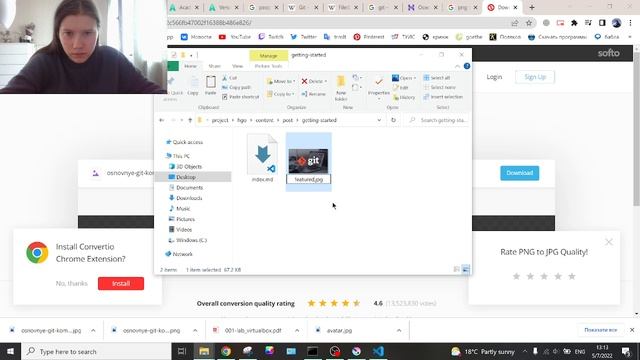Click Copy path in the Clipboard group
The width and height of the screenshot is (640, 360).
(236, 87)
